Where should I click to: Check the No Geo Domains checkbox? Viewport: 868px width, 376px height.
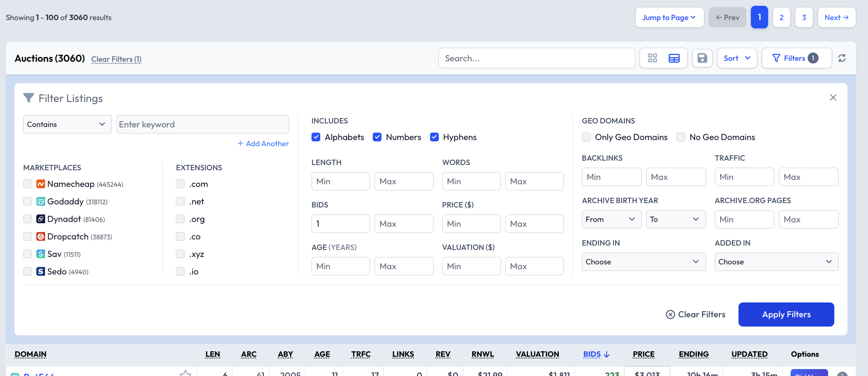681,137
